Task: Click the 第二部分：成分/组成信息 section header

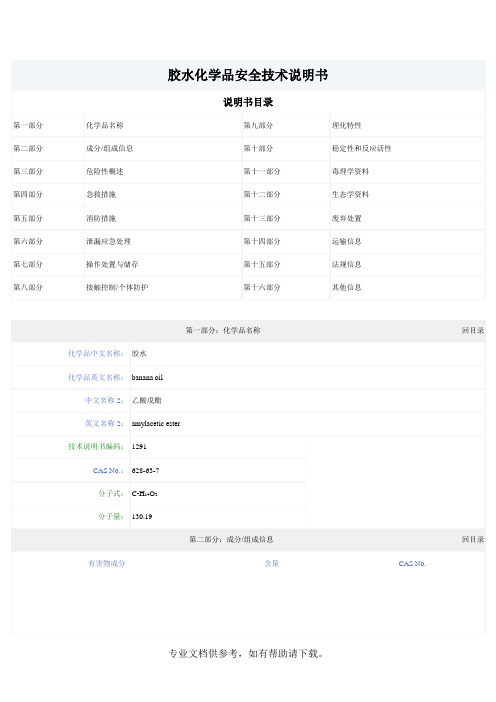Action: pos(231,539)
